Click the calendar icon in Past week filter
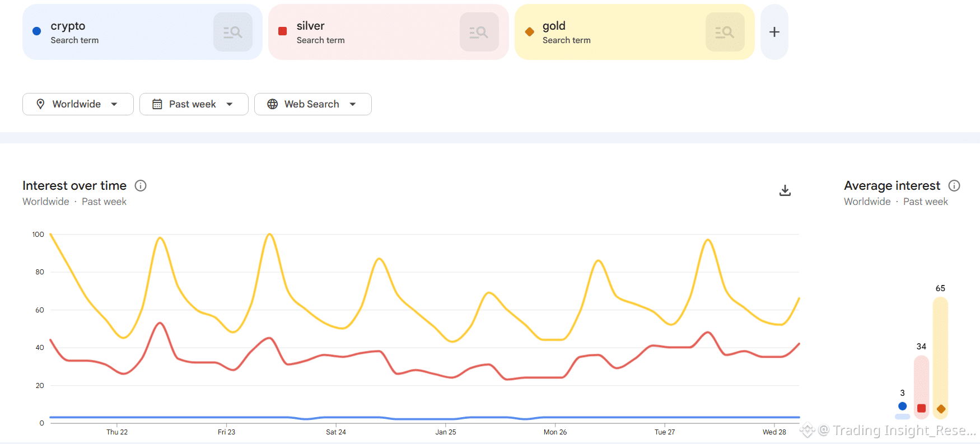The image size is (980, 444). pos(157,104)
